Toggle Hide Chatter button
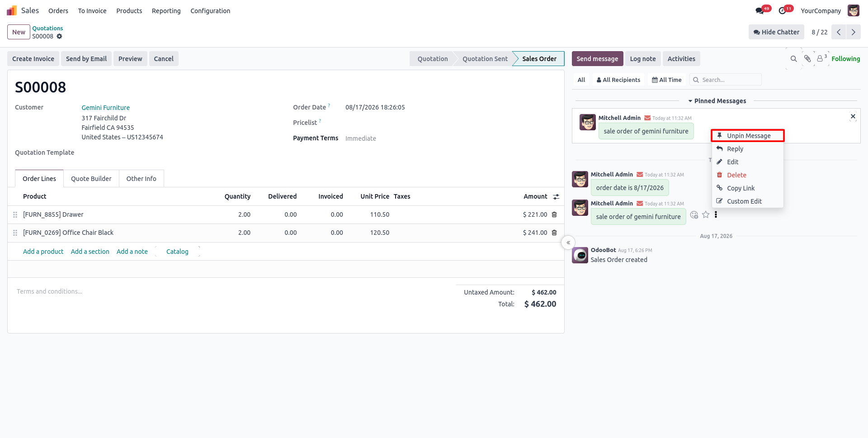This screenshot has width=868, height=438. coord(776,32)
